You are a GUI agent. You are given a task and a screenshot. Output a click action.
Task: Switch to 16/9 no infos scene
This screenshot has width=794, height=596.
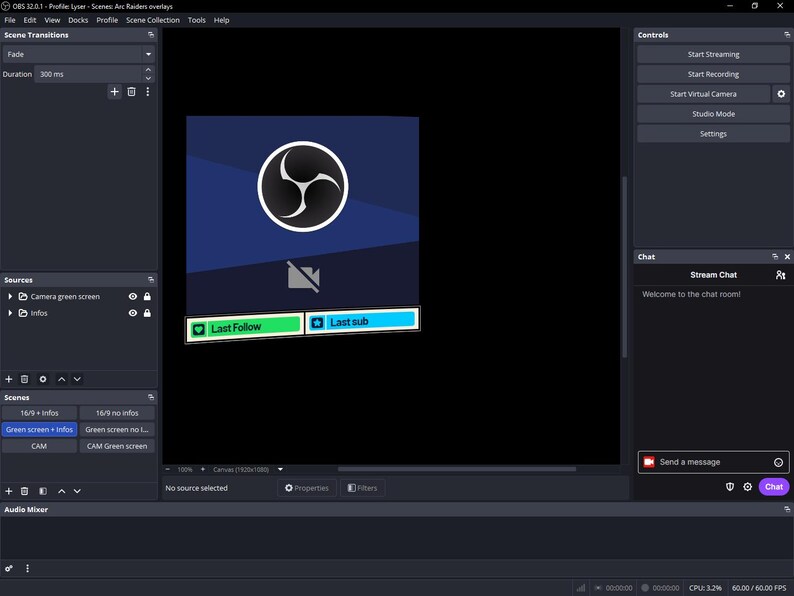point(117,413)
